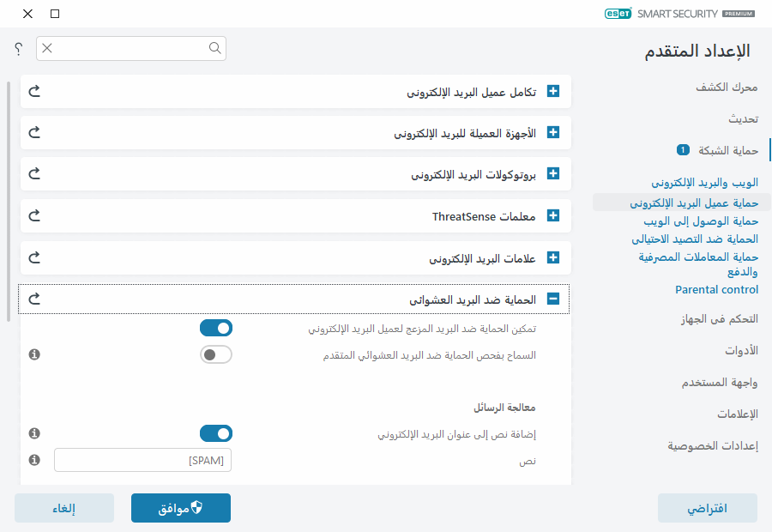Enable advanced antispam engine scanning
The height and width of the screenshot is (532, 772).
[x=216, y=354]
